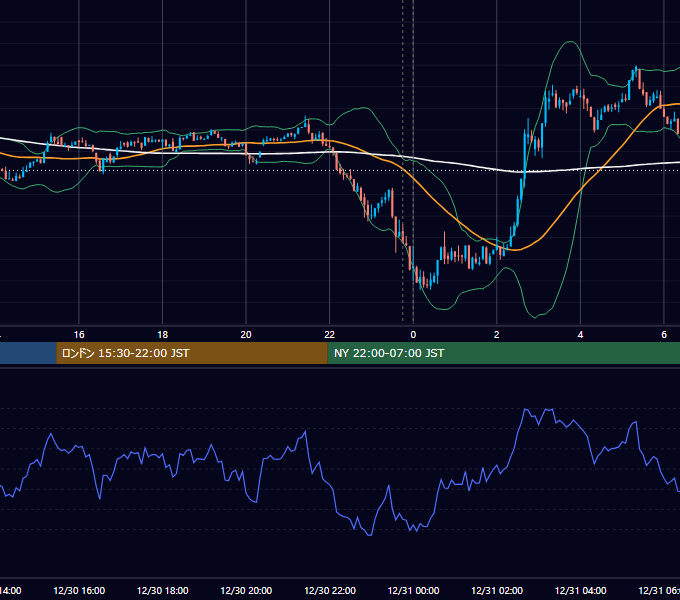The height and width of the screenshot is (600, 680).
Task: Click the 12/30 20:00 date label
Action: point(246,591)
